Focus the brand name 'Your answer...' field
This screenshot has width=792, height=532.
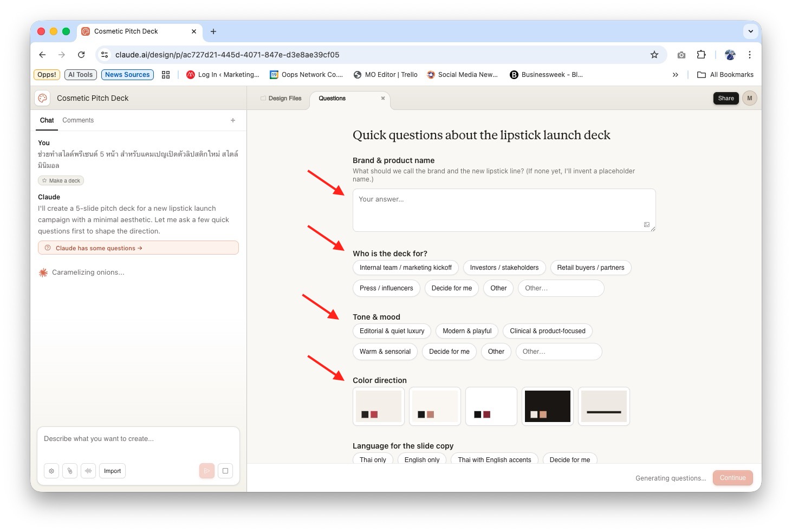pyautogui.click(x=504, y=210)
